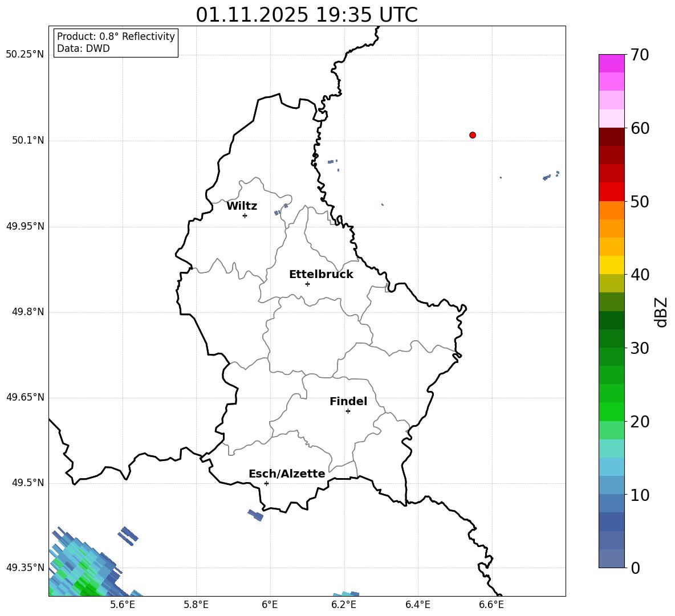The image size is (675, 616).
Task: Click the 6°E longitude label
Action: click(270, 605)
